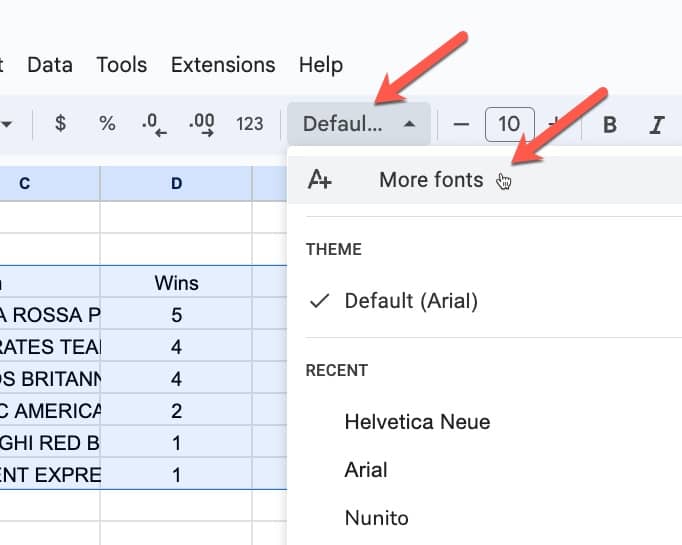The image size is (682, 545).
Task: Collapse the Default font dropdown
Action: click(x=359, y=124)
